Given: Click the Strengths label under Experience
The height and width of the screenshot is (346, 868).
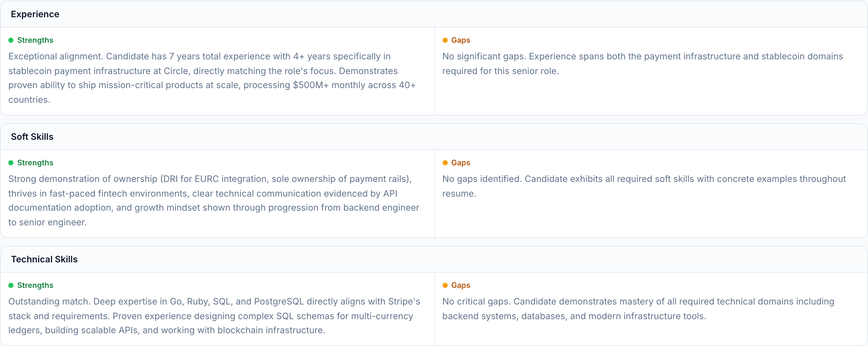Looking at the screenshot, I should coord(35,41).
